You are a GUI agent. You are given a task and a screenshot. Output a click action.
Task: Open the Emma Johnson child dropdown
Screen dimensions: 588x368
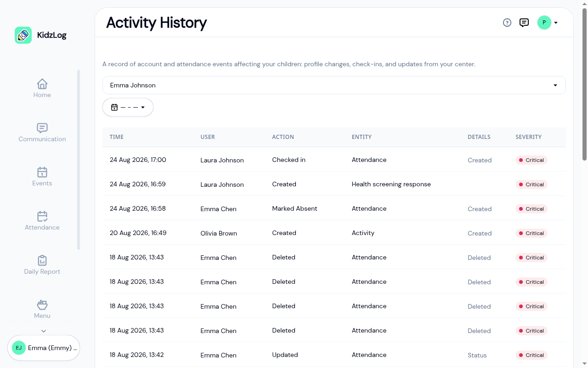click(x=334, y=85)
